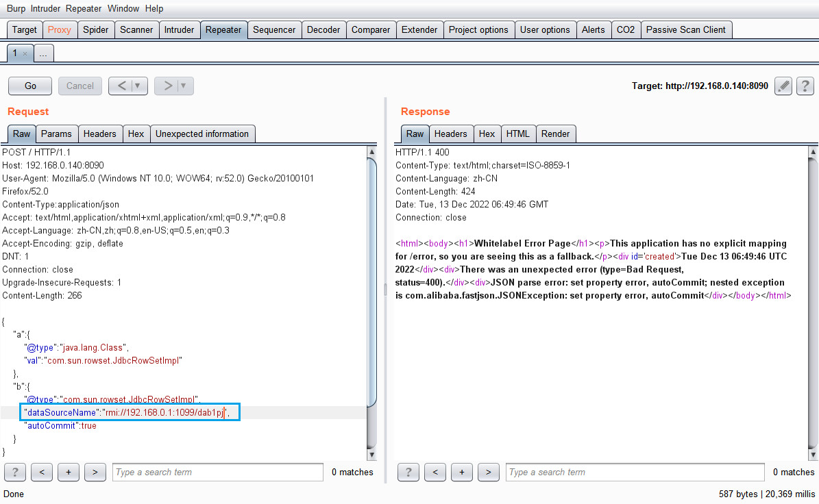Jump to previous match in request search
This screenshot has height=504, width=819.
[42, 473]
